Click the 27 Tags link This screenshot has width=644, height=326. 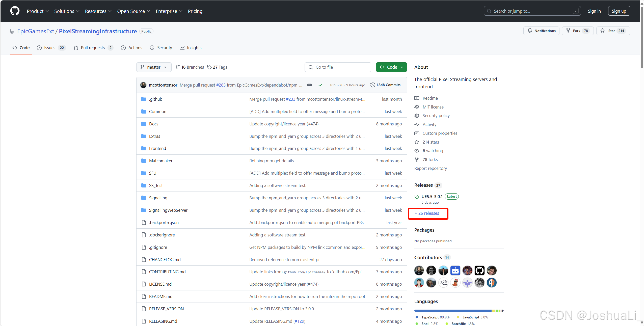pos(218,67)
